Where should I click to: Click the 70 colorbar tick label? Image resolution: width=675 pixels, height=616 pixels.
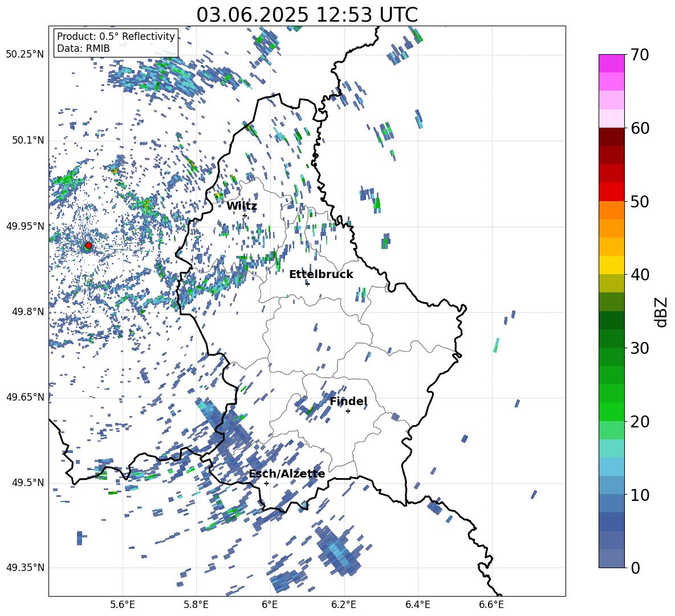(x=640, y=55)
